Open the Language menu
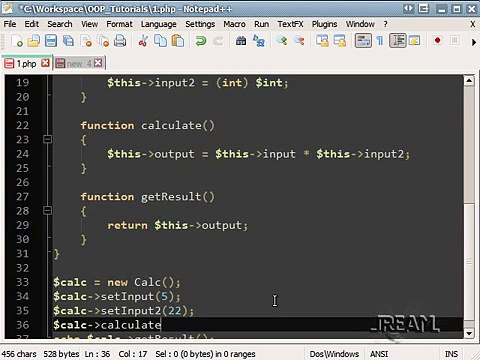 tap(158, 24)
